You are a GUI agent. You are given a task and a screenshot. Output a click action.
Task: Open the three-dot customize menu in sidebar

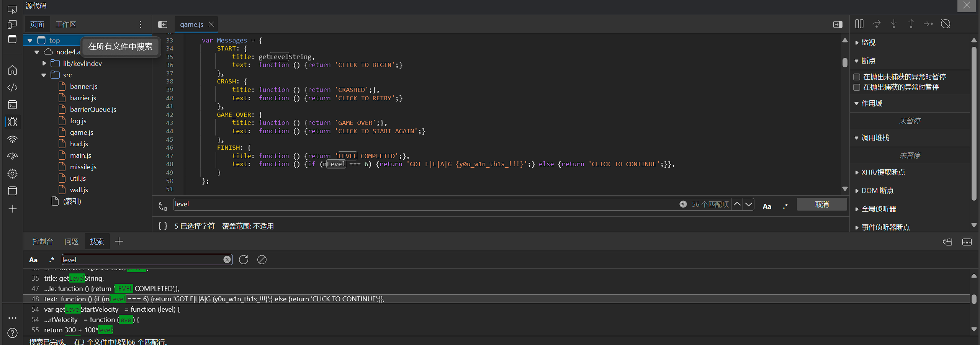point(12,318)
